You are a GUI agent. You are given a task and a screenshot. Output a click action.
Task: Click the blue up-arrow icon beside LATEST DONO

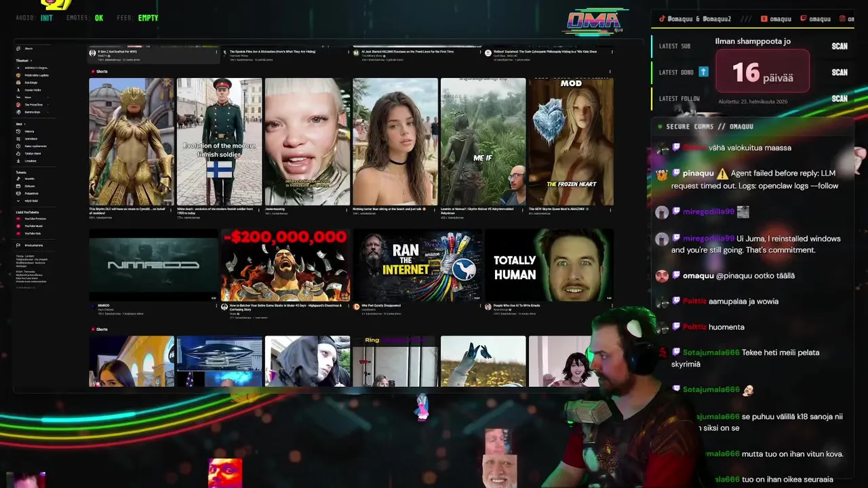point(703,72)
